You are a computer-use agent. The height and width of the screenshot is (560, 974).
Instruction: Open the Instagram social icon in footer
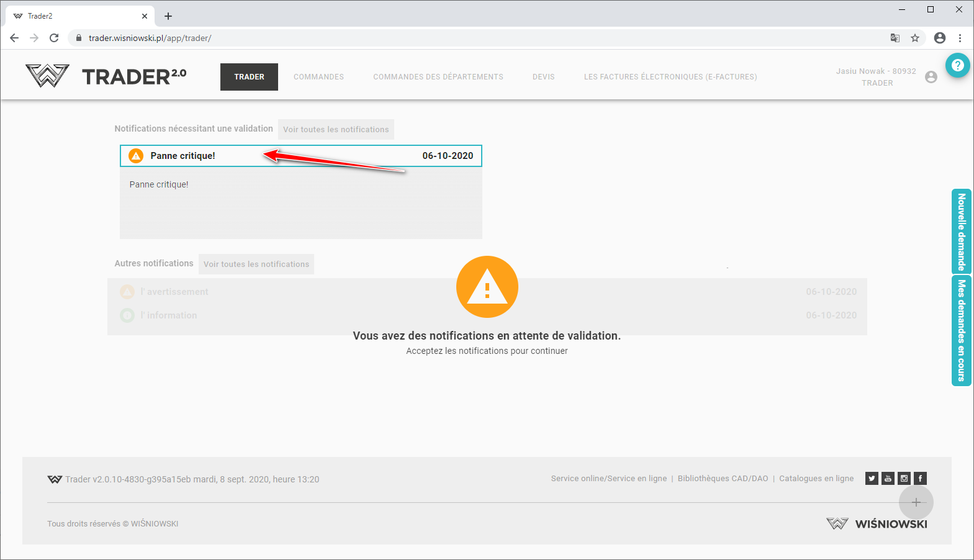tap(904, 478)
